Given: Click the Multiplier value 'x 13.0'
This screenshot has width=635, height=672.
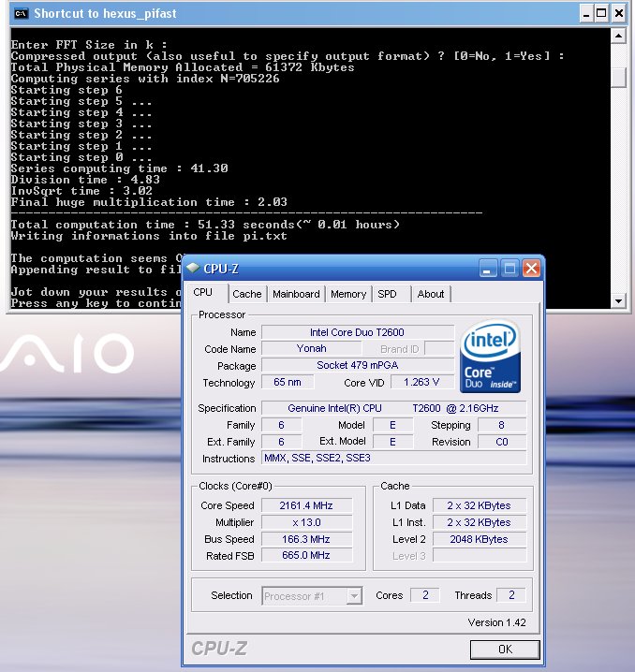Looking at the screenshot, I should (x=306, y=522).
